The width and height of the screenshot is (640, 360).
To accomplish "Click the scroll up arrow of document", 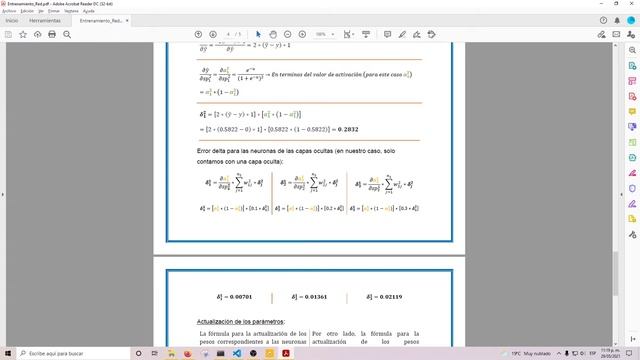I will click(616, 45).
